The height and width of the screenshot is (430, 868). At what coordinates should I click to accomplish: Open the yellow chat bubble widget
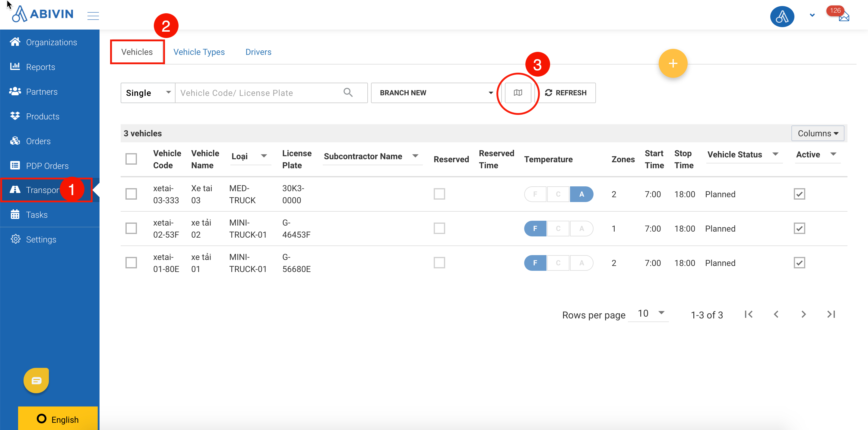click(x=36, y=381)
